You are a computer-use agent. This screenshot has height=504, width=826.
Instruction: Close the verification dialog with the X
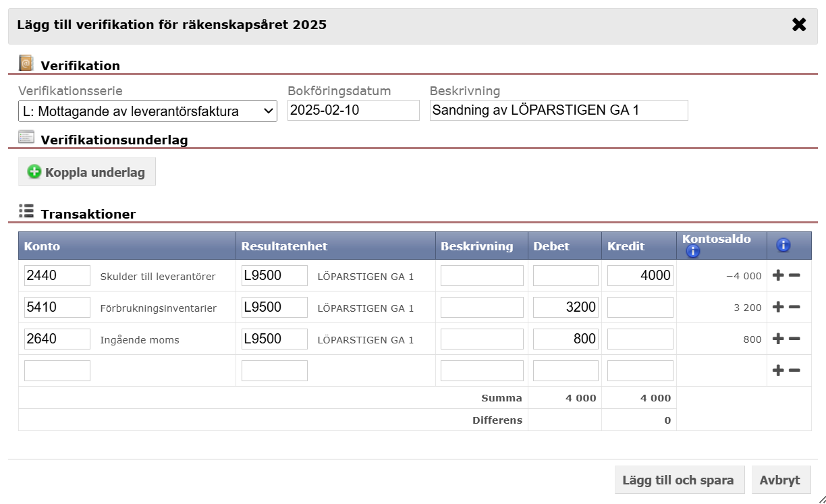(799, 25)
